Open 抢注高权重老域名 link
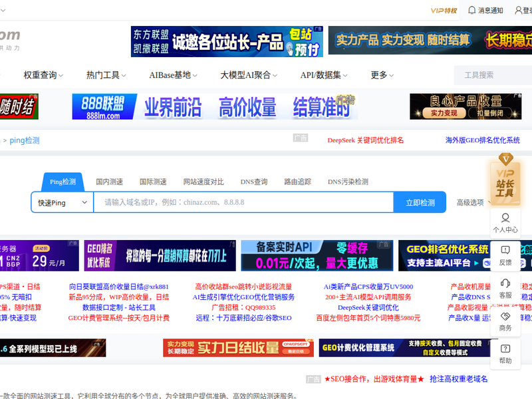532x399 pixels. click(x=458, y=379)
